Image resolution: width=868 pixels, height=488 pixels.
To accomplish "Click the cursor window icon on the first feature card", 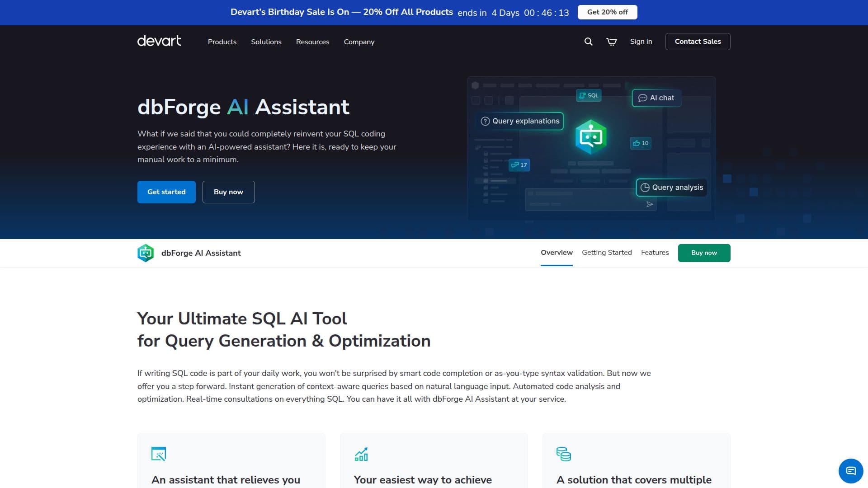I will pyautogui.click(x=159, y=454).
